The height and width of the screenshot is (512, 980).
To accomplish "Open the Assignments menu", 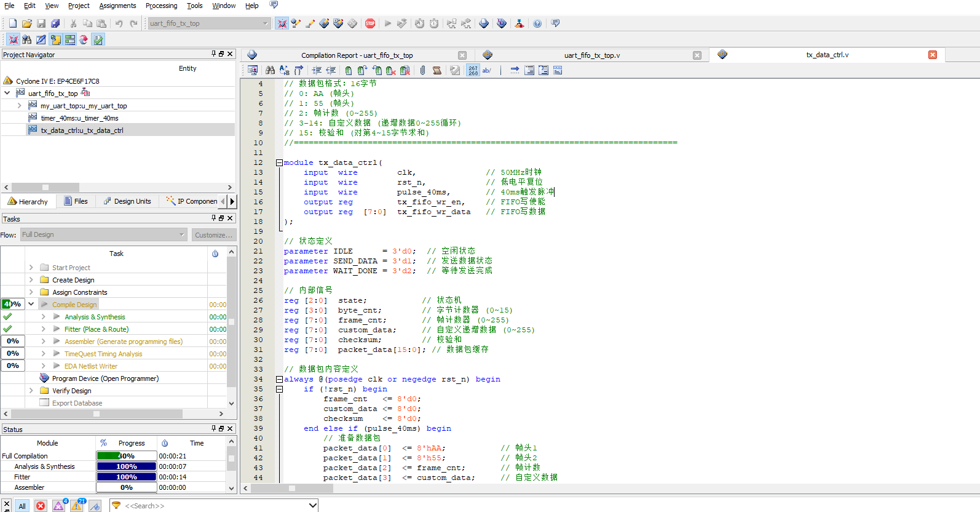I will (x=117, y=6).
